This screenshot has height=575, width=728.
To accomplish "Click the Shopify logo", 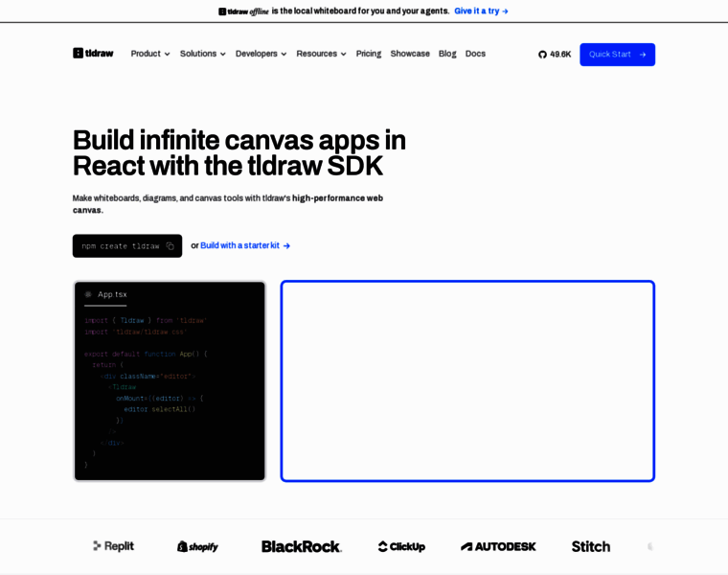I will [x=197, y=546].
